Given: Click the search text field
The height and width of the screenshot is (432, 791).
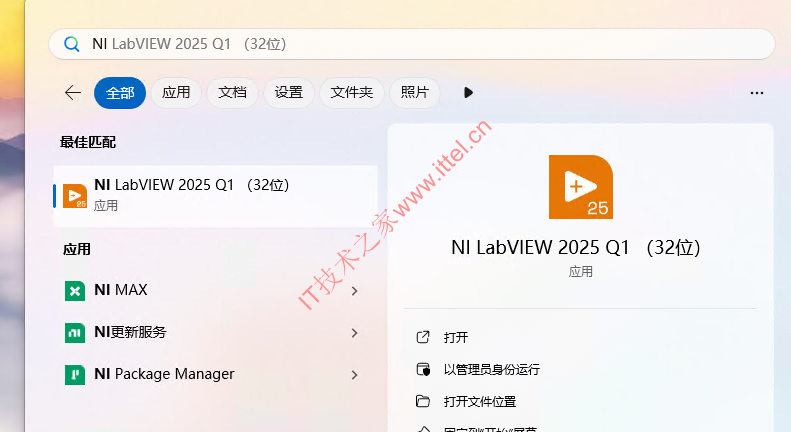Looking at the screenshot, I should coord(412,44).
